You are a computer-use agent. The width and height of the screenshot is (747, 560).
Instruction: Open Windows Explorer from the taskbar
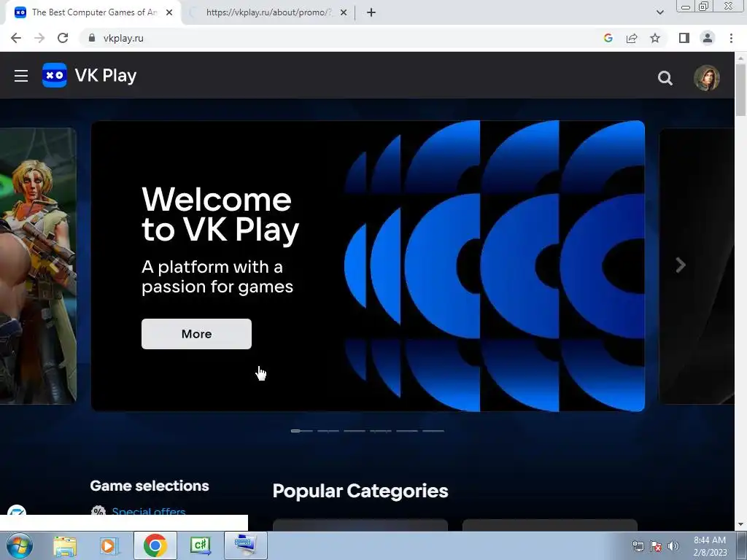point(65,545)
